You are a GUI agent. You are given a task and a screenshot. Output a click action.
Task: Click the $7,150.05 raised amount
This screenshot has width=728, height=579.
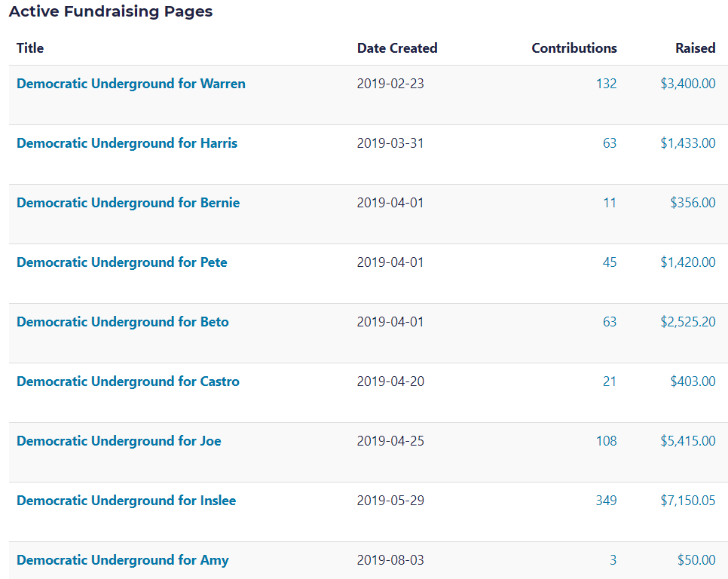click(687, 501)
